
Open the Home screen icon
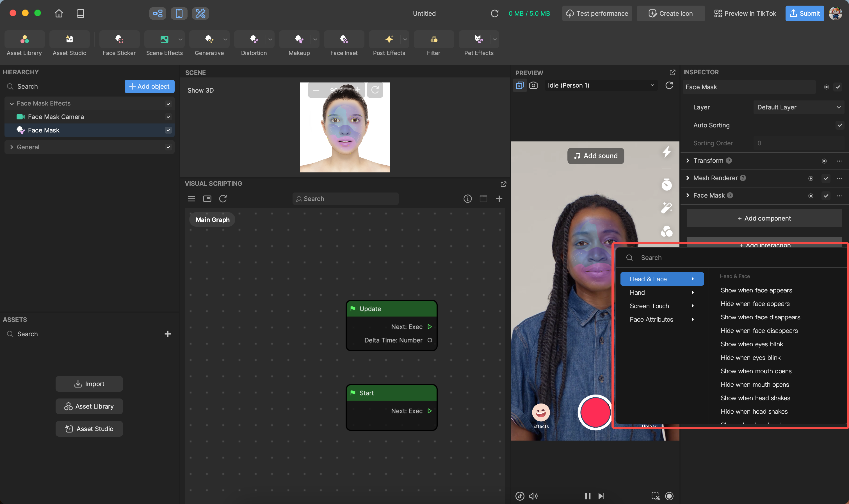59,13
